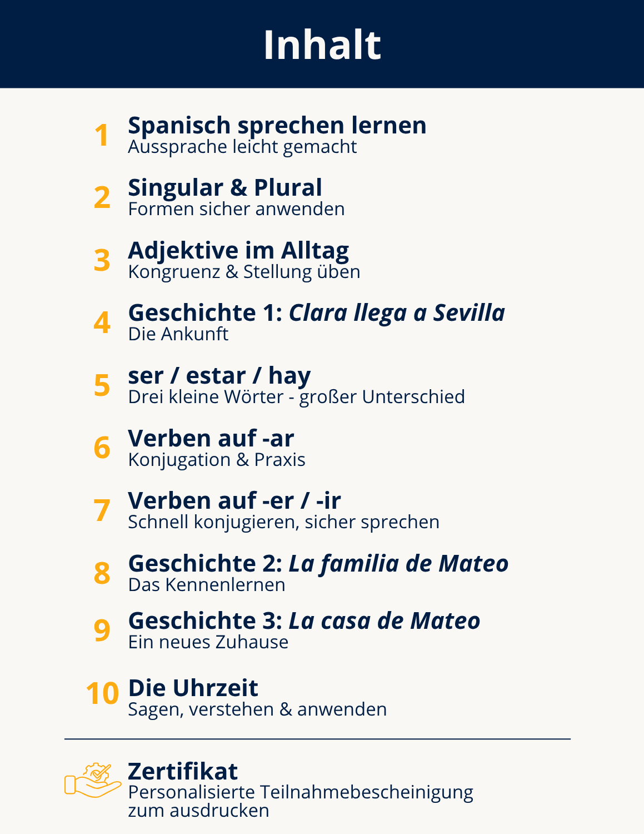Open the "Die Uhrzeit" chapter

click(x=193, y=688)
